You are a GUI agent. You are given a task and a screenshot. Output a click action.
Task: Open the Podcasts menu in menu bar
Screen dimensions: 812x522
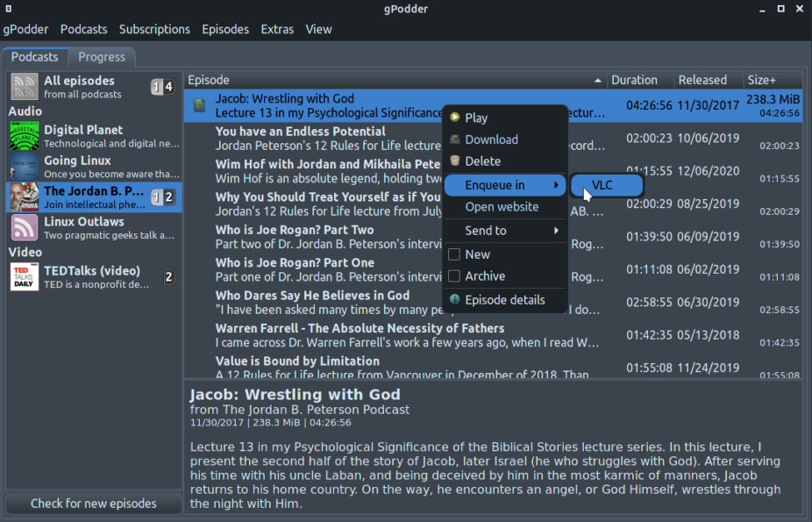[x=84, y=30]
